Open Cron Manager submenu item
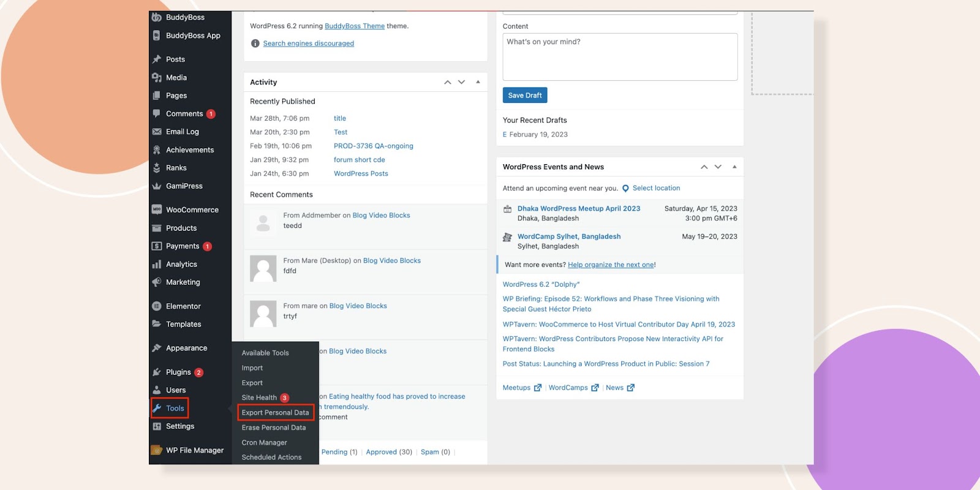This screenshot has width=980, height=490. [265, 443]
